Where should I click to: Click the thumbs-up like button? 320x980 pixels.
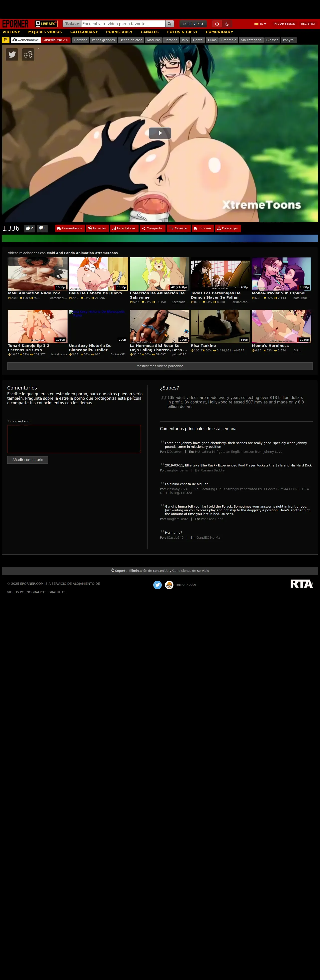[x=29, y=228]
